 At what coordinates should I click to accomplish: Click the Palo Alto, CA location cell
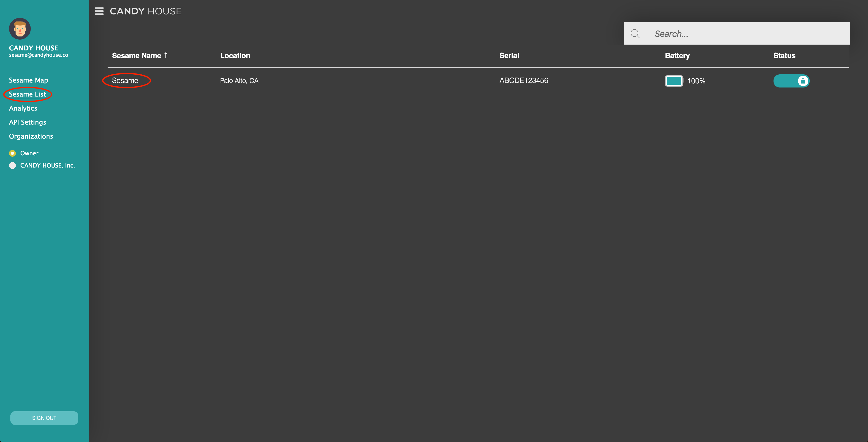point(239,81)
